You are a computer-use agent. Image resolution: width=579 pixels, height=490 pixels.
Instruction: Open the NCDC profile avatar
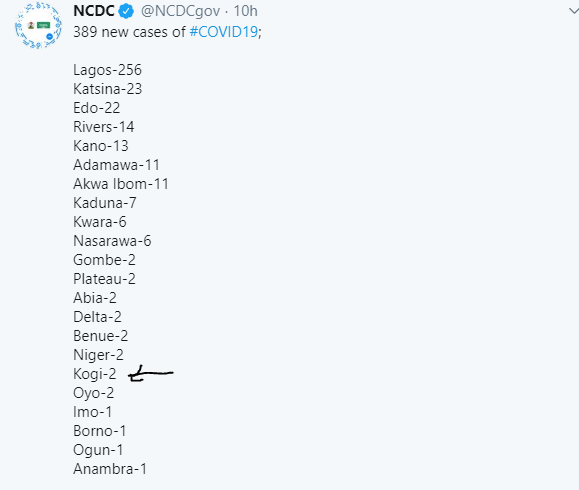point(38,25)
